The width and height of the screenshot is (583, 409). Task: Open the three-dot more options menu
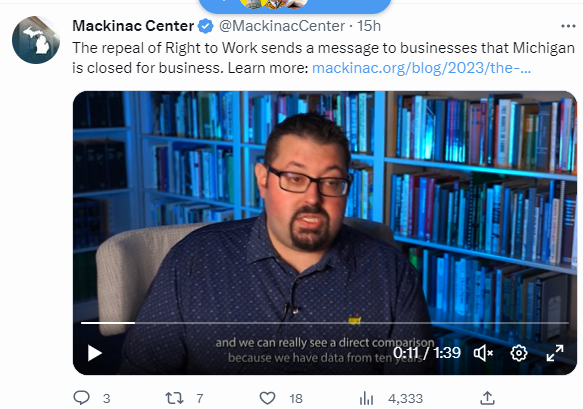(x=568, y=26)
